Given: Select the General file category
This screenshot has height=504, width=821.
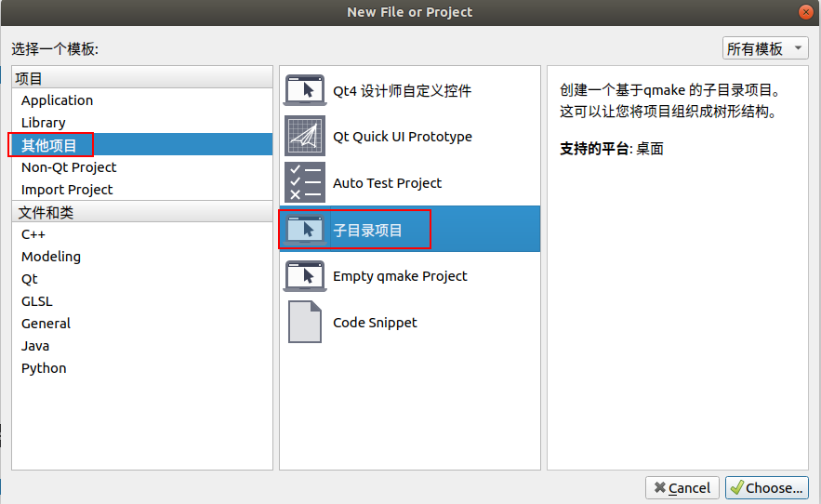Looking at the screenshot, I should tap(142, 324).
